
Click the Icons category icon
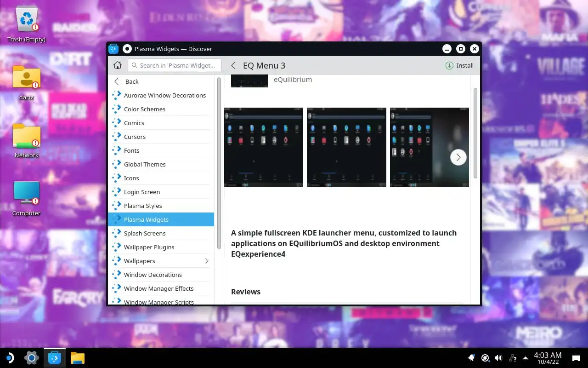tap(117, 178)
